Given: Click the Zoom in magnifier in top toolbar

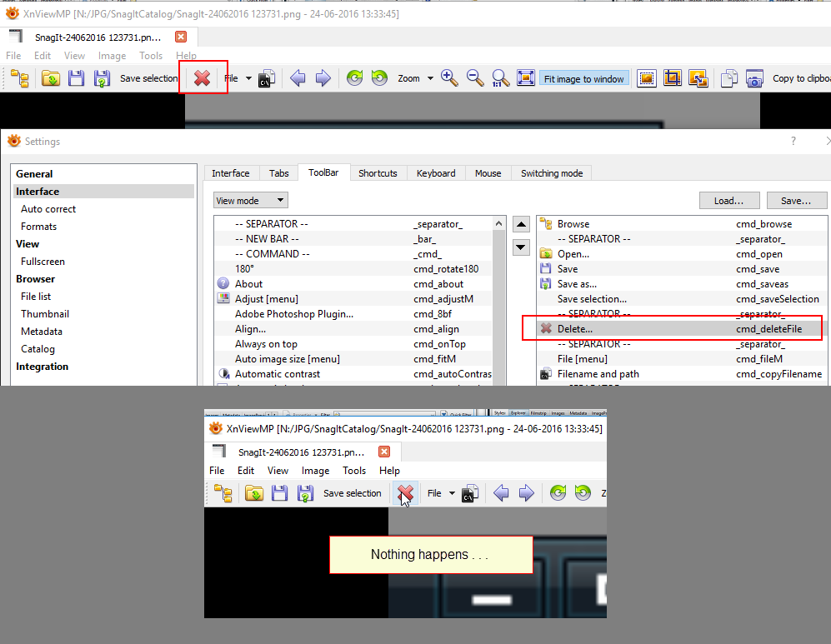Looking at the screenshot, I should pyautogui.click(x=449, y=78).
